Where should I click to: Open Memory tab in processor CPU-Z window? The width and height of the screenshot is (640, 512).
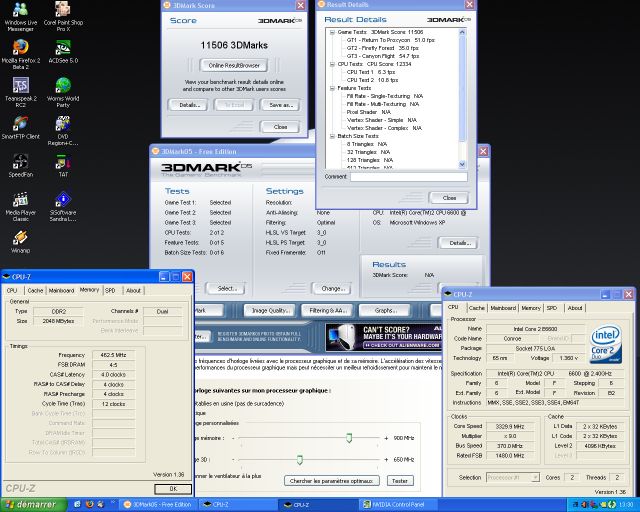click(x=531, y=308)
